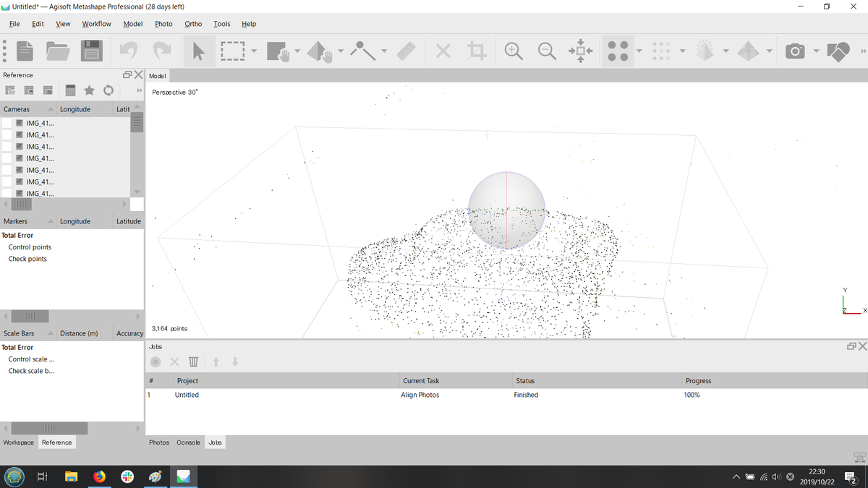Pause the selected job in the Jobs panel
The image size is (868, 488).
click(x=156, y=361)
